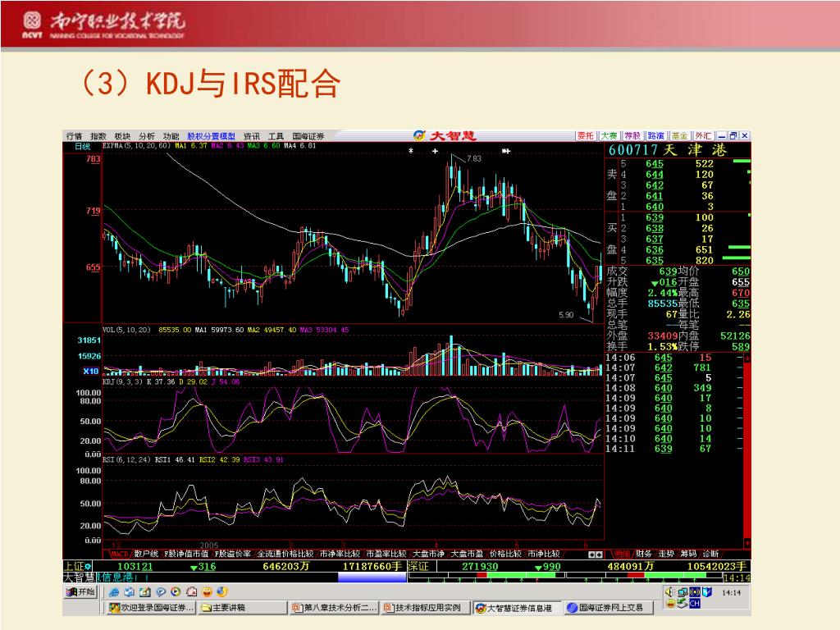Select the 市净比较 tab
This screenshot has height=630, width=840.
(x=544, y=554)
